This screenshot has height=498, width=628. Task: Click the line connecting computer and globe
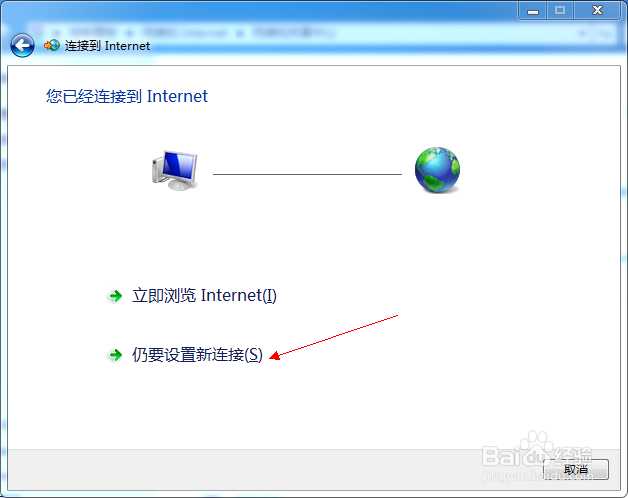coord(307,174)
